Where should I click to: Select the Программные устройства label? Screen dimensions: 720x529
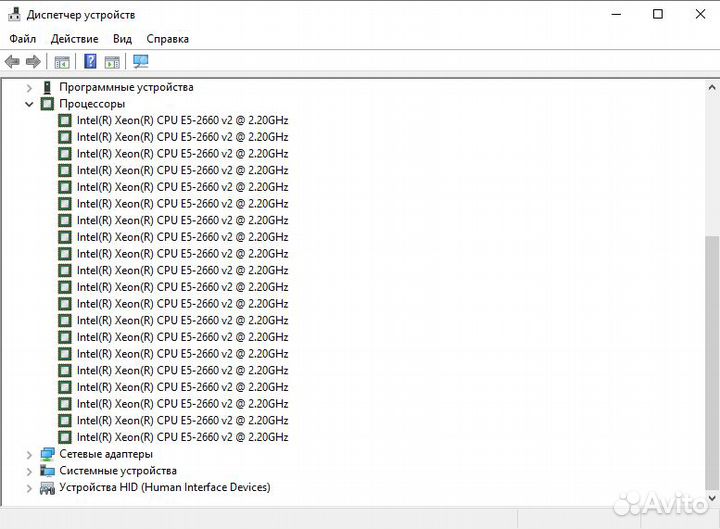click(126, 87)
